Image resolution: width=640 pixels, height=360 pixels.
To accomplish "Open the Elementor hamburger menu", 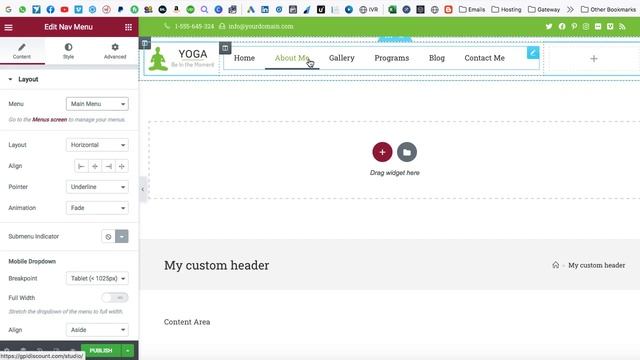I will (8, 27).
